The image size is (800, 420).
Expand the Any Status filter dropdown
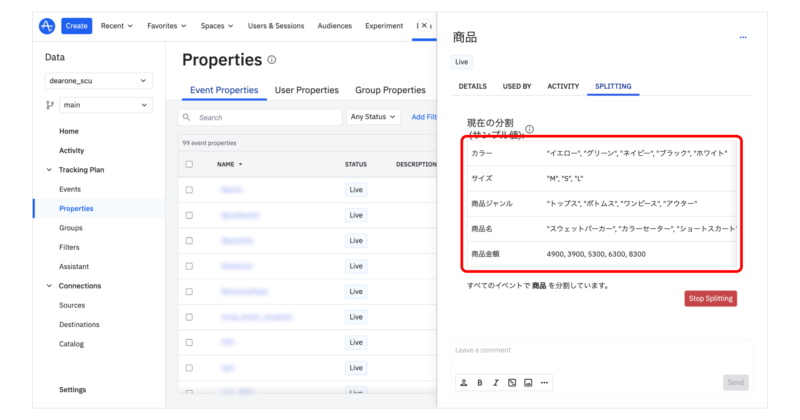pyautogui.click(x=373, y=117)
